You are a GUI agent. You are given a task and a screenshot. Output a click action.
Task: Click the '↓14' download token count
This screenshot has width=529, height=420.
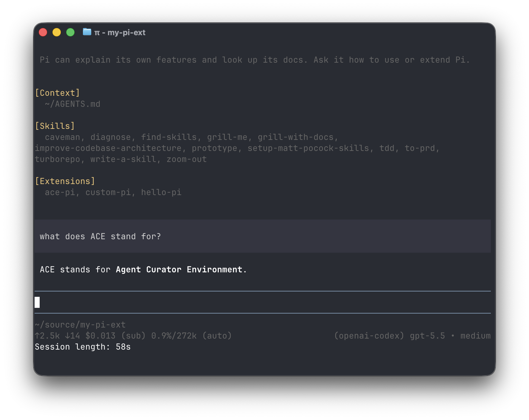(72, 336)
